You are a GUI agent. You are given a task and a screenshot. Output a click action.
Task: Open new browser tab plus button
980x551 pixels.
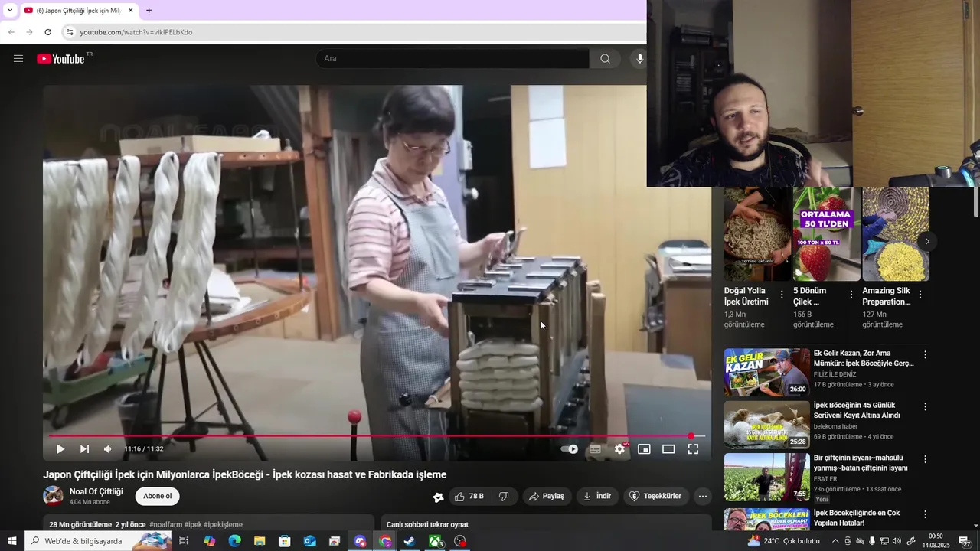tap(149, 11)
